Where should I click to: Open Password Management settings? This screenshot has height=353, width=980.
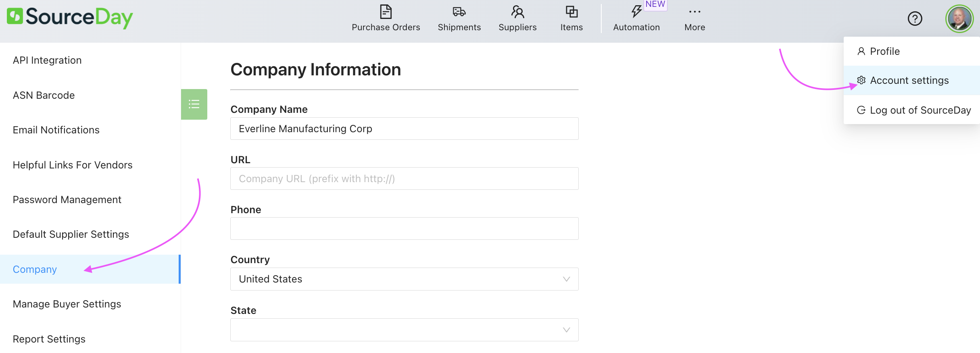coord(67,199)
